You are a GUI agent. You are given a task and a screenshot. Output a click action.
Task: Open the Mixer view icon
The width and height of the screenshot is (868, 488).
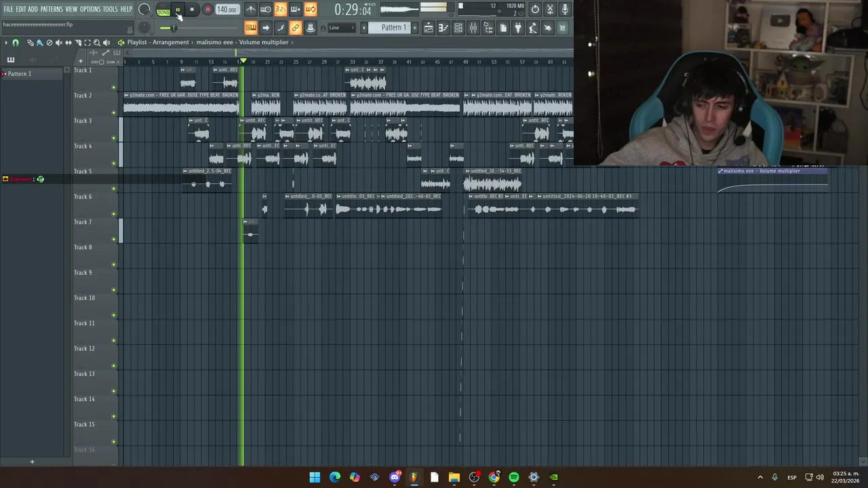[x=473, y=28]
